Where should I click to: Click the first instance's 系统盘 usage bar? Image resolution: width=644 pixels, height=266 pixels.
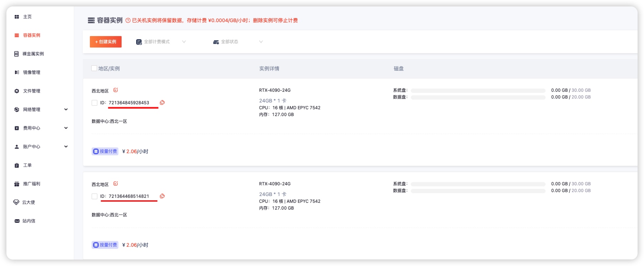tap(478, 90)
